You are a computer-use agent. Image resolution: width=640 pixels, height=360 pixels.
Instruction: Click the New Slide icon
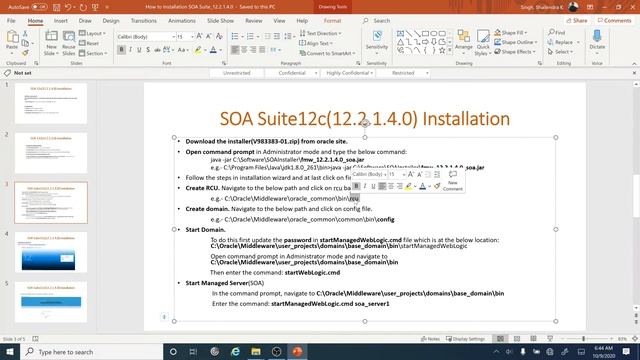pyautogui.click(x=51, y=37)
